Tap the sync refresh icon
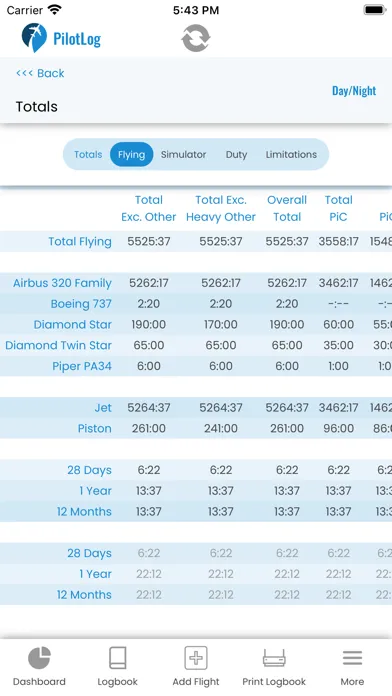 pyautogui.click(x=196, y=38)
